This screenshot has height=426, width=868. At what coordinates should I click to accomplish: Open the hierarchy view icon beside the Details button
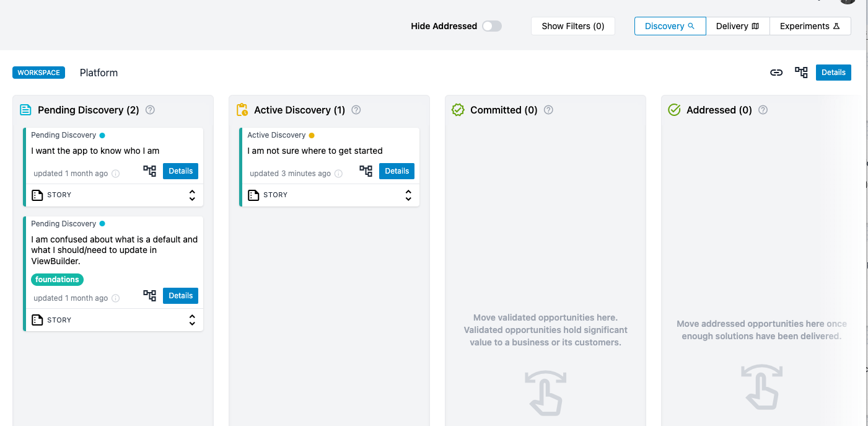coord(801,73)
